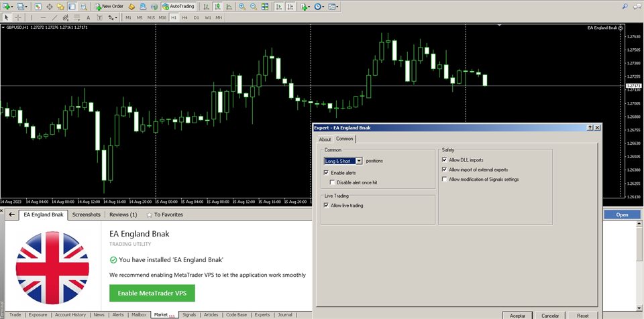Screen dimensions: 644x319
Task: Open the Trade terminal tab
Action: 15,315
